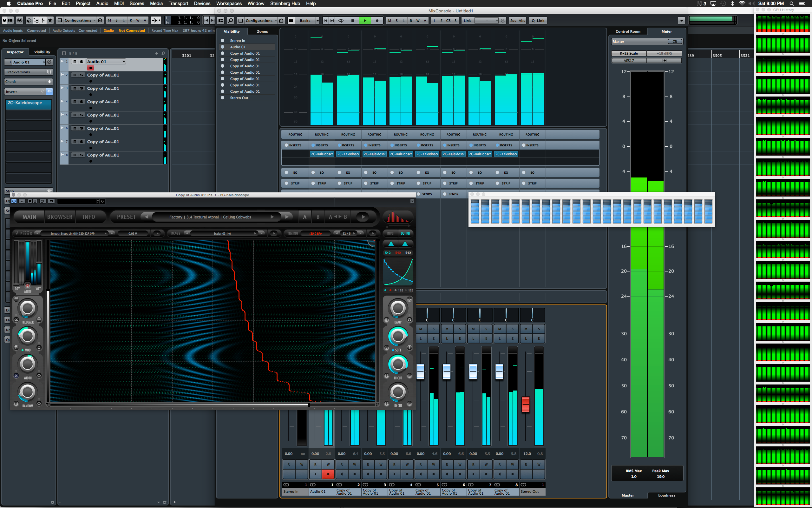This screenshot has height=508, width=812.
Task: Click the record enable button on Audio 01 track
Action: click(x=91, y=68)
